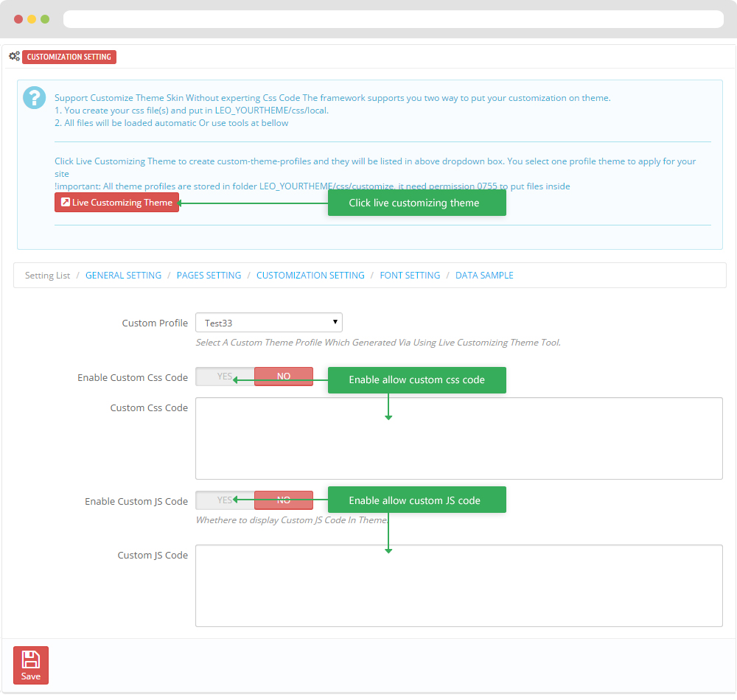Go to GENERAL SETTING in the setting list
Screen dimensions: 737x700
(123, 276)
